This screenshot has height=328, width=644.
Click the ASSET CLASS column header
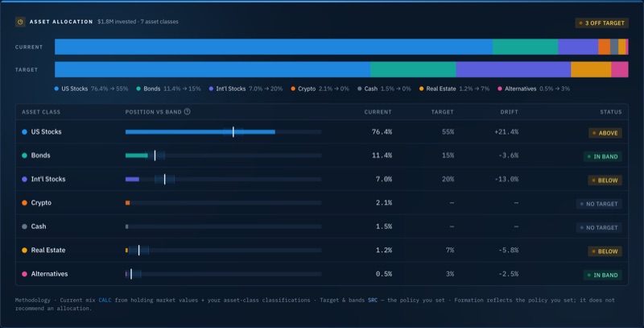click(x=41, y=112)
